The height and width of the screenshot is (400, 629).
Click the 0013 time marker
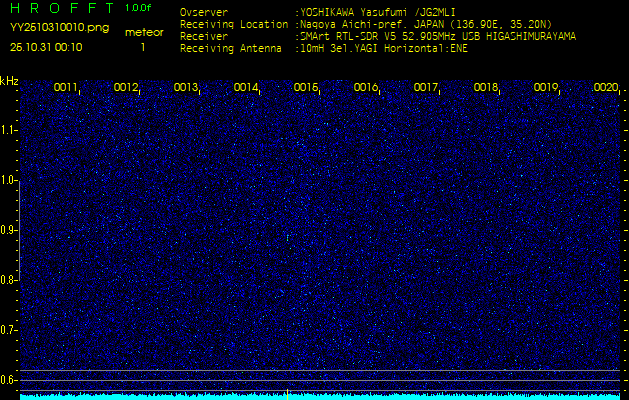click(x=186, y=88)
